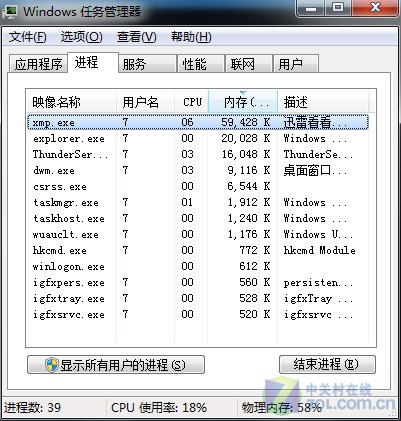Close the Task Manager window
Viewport: 401px width, 421px height.
tap(375, 8)
